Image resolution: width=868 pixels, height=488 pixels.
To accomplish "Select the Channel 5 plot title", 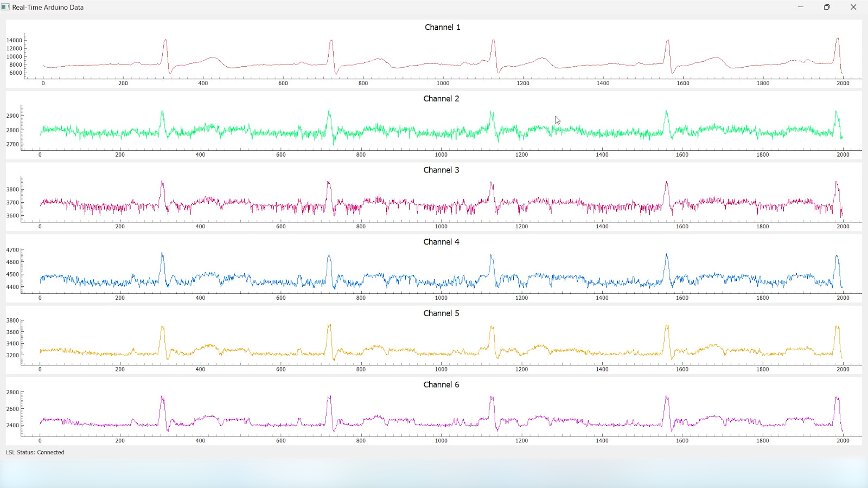I will tap(441, 313).
